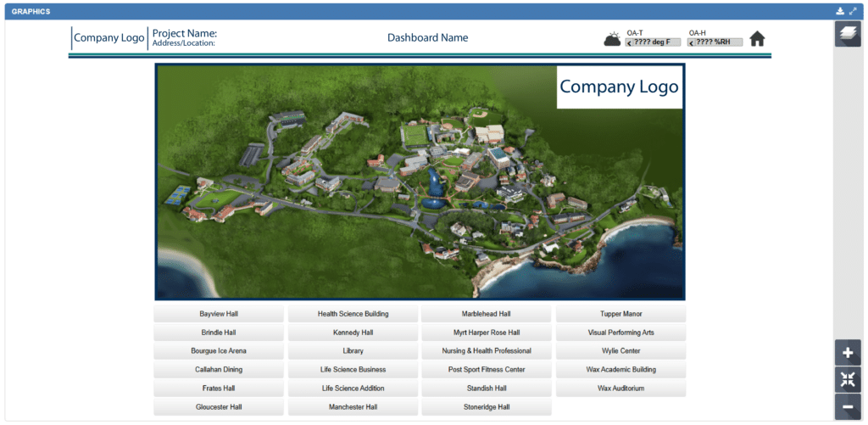Click the OA-H label
Screen dimensions: 868x425
coord(697,33)
